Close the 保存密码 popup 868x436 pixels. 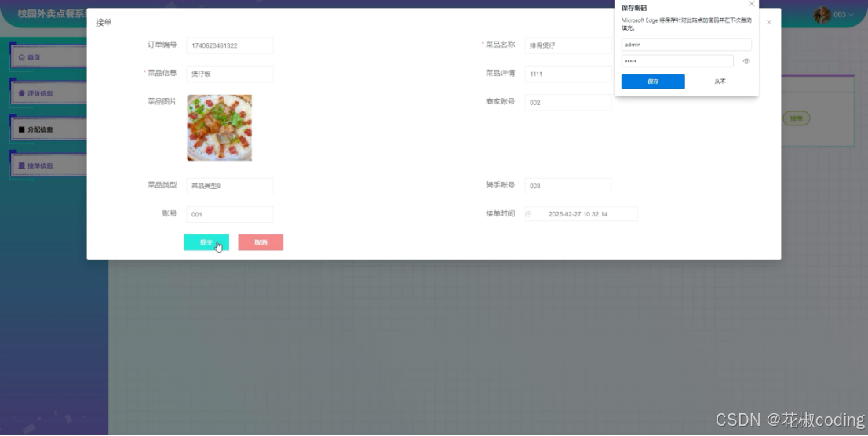[751, 4]
